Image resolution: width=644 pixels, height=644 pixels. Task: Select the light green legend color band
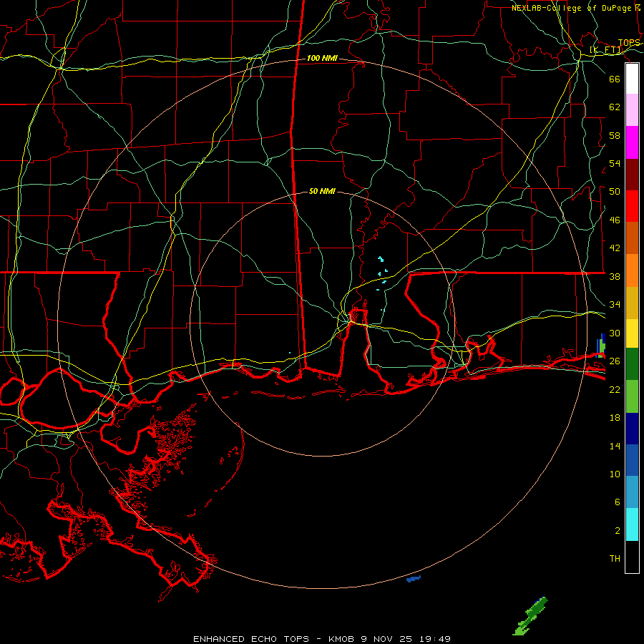[x=632, y=396]
